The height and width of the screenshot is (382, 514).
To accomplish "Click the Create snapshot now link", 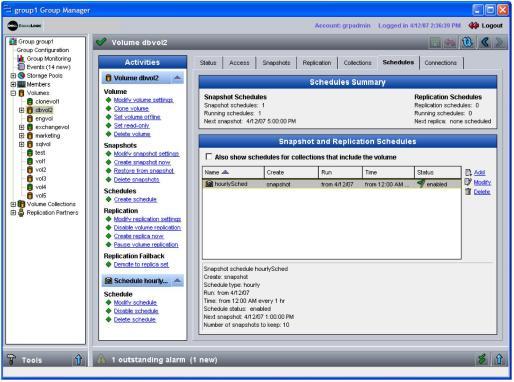I will point(142,162).
